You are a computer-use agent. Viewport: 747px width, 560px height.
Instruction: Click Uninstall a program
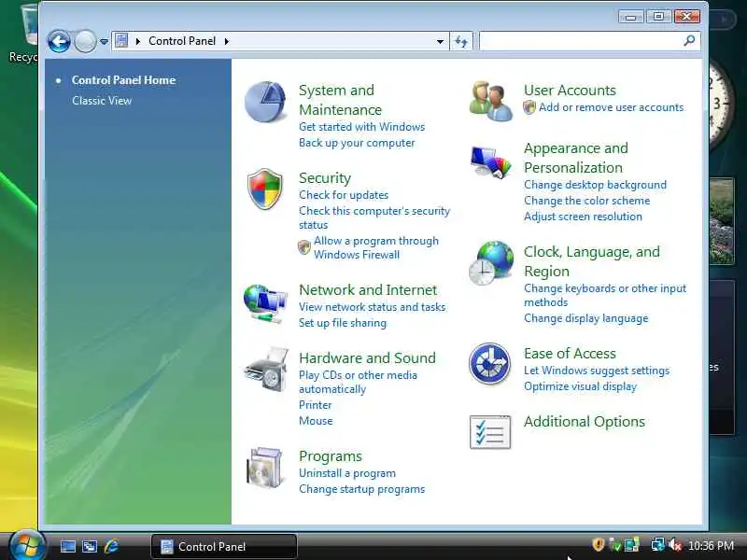[347, 473]
